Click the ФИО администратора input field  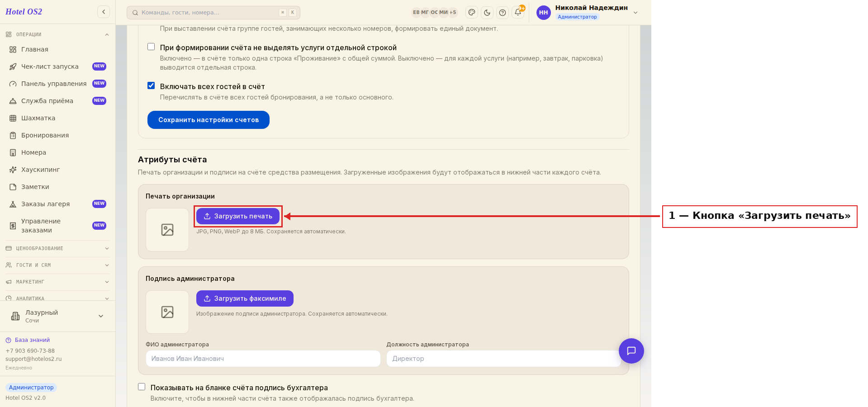[263, 359]
